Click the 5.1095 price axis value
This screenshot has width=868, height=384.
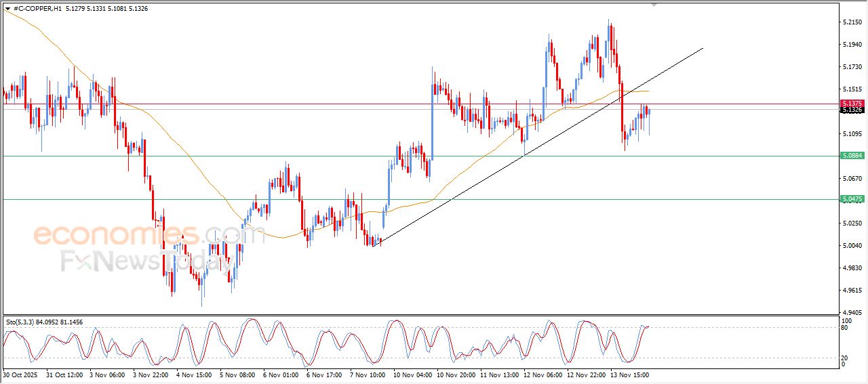[852, 134]
